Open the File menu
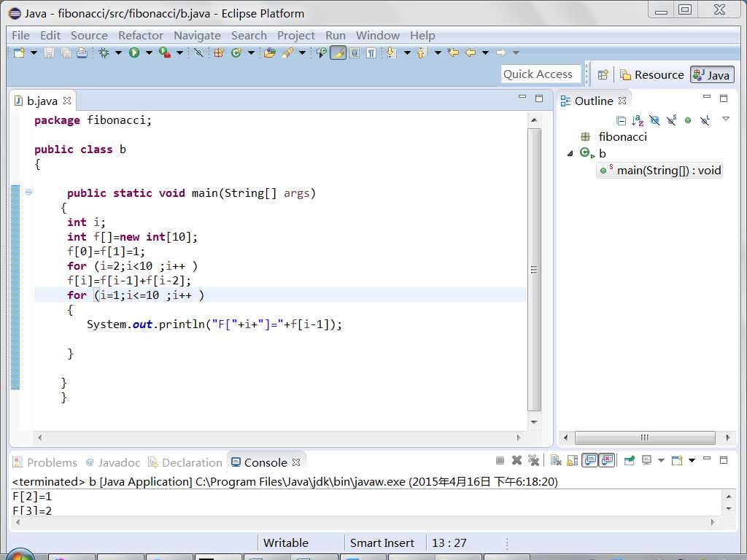The image size is (747, 560). 20,36
